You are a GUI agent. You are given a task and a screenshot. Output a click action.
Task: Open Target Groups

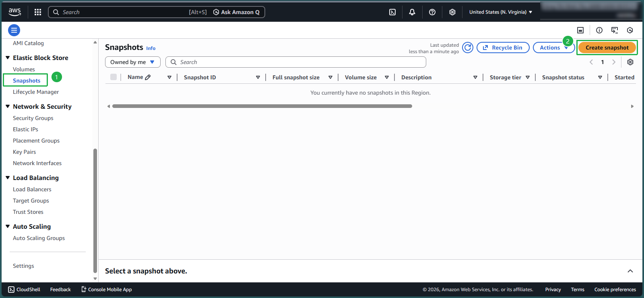click(x=31, y=201)
